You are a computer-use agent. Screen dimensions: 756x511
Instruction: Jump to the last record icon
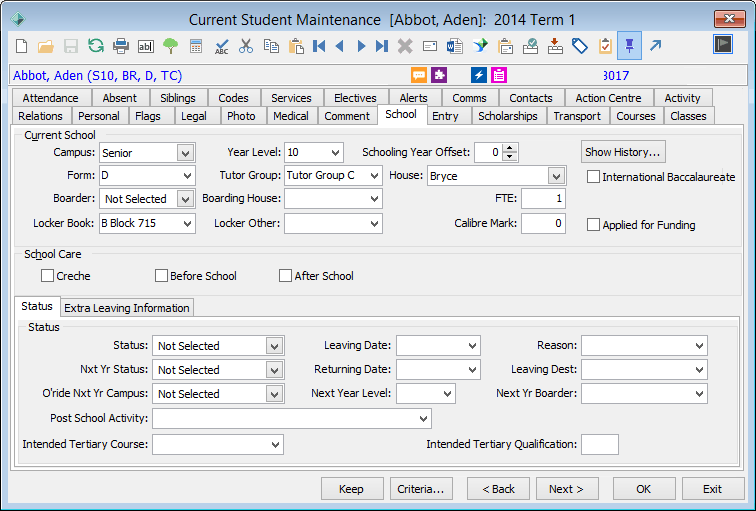pyautogui.click(x=382, y=46)
